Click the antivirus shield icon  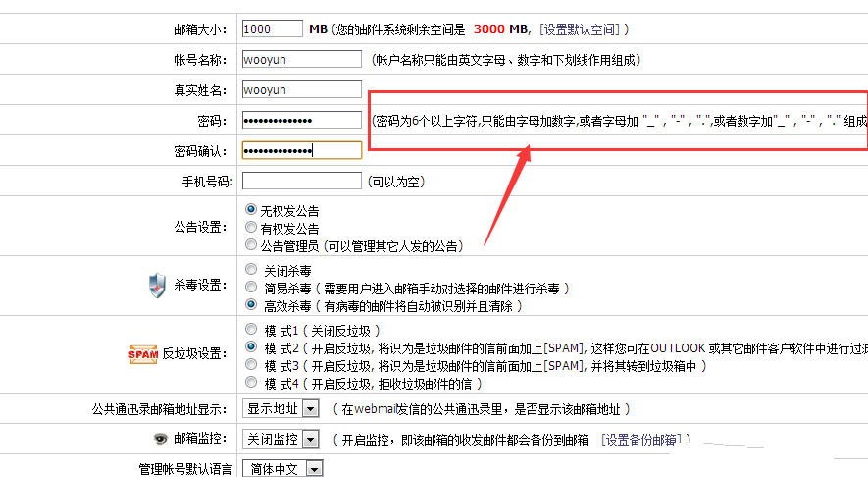[x=157, y=287]
